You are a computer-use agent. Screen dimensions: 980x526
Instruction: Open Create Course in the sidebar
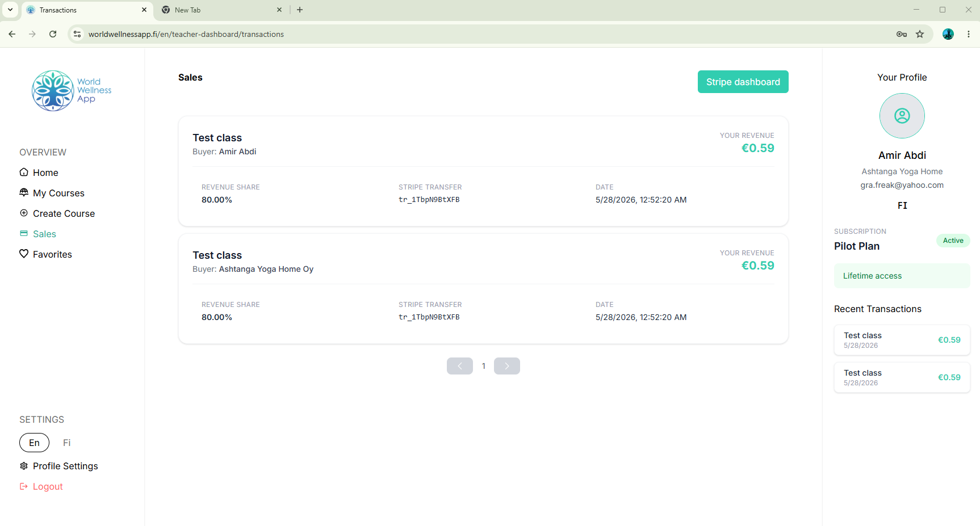64,213
